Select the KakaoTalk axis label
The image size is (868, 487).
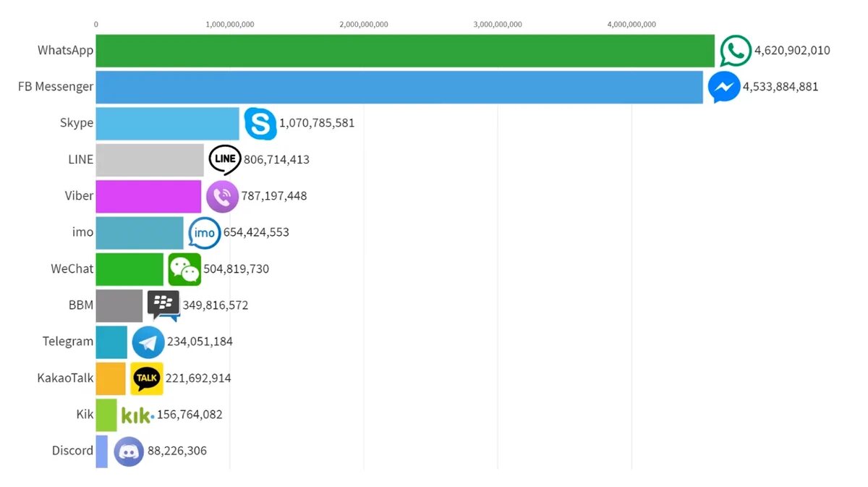point(65,378)
